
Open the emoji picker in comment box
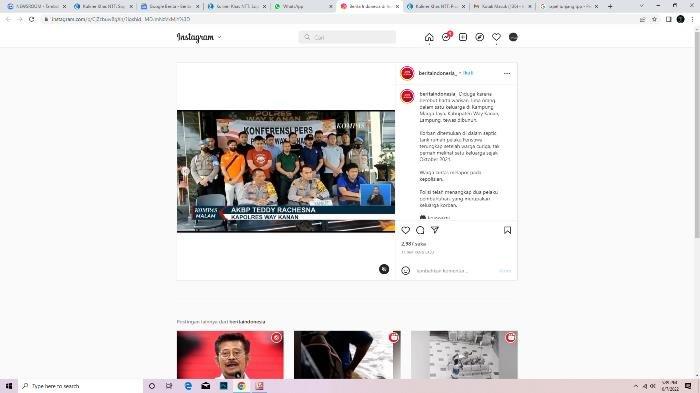coord(405,271)
